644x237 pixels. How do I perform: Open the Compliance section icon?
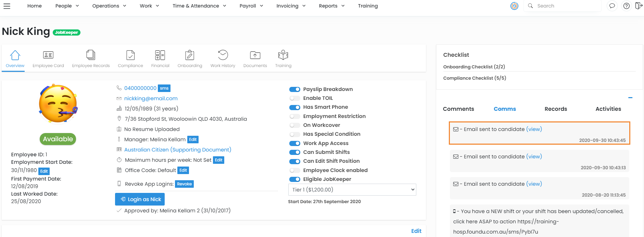coord(130,55)
